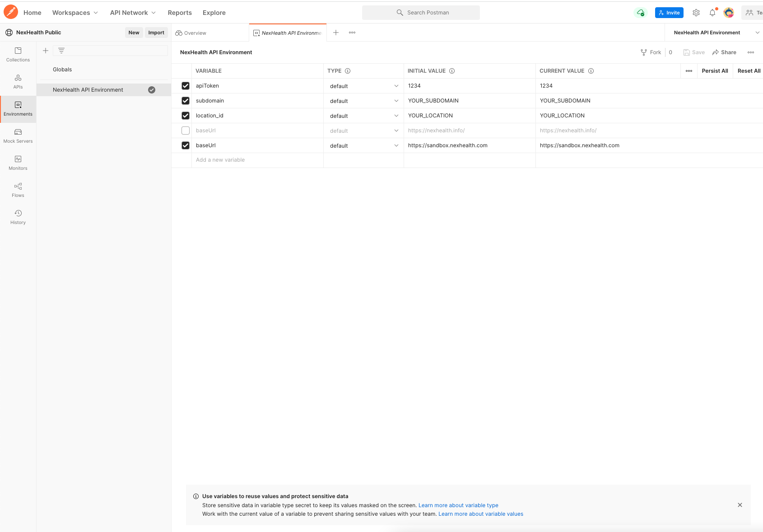The height and width of the screenshot is (532, 763).
Task: Open History in the sidebar
Action: point(18,217)
